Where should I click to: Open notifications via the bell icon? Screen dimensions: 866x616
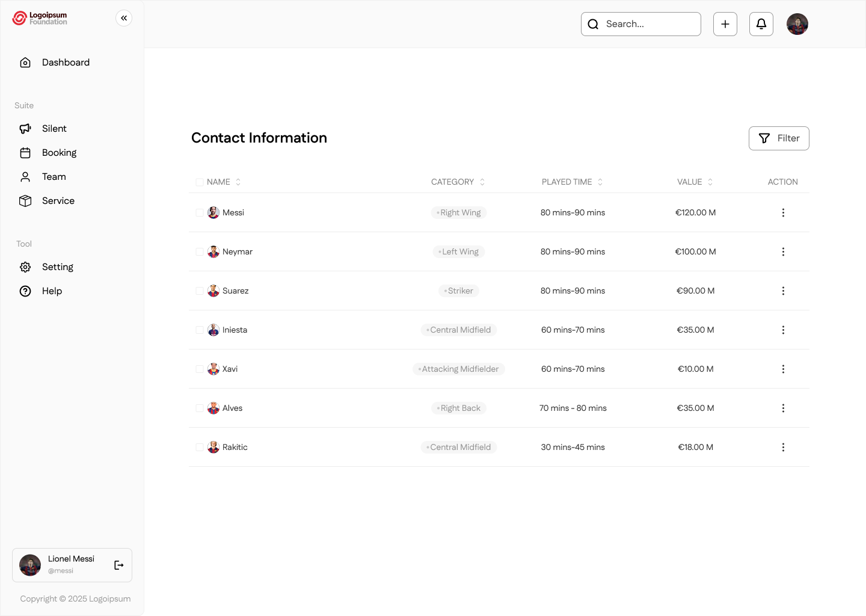tap(761, 24)
